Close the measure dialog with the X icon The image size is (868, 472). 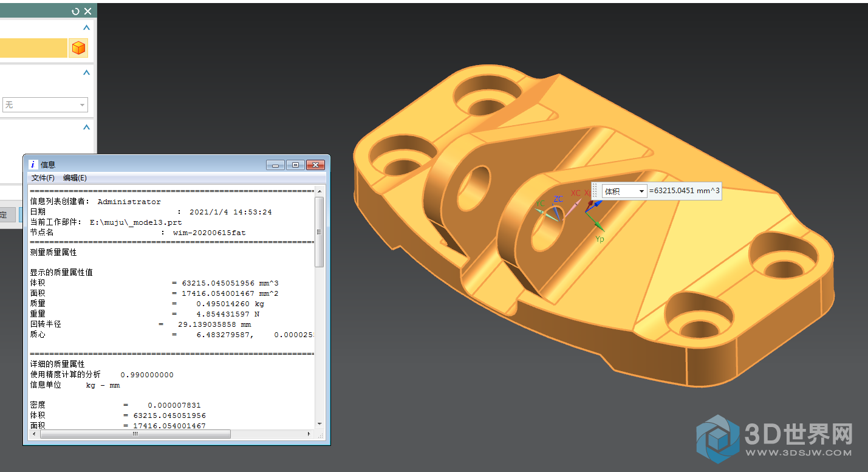point(88,11)
